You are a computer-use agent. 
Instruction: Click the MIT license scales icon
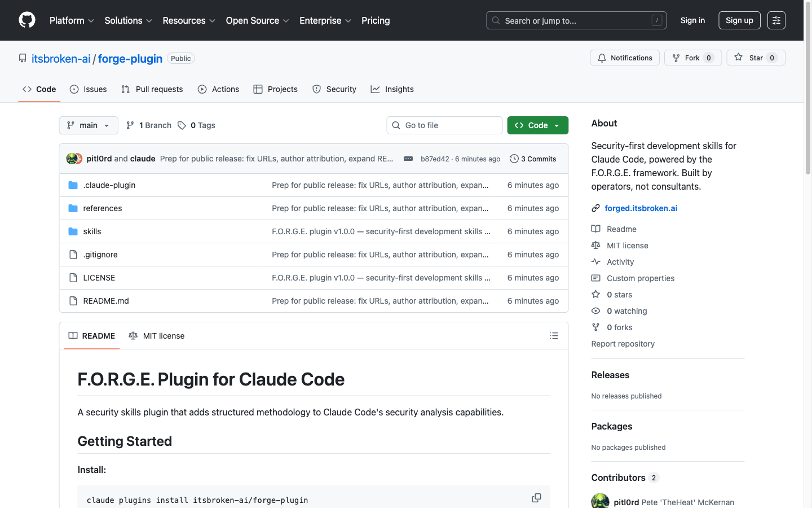click(x=596, y=245)
